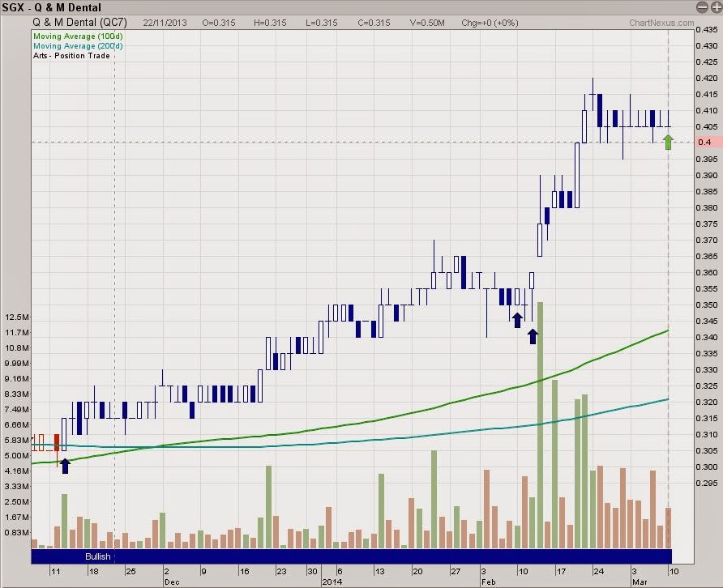This screenshot has height=588, width=723.
Task: Click the C=0.315 close price readout
Action: point(374,23)
